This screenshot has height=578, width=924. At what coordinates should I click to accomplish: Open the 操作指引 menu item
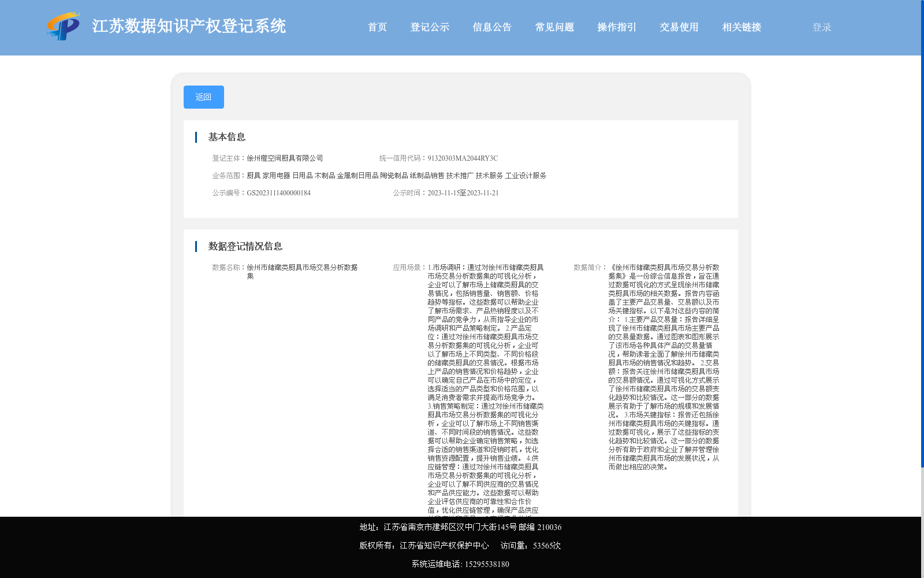point(617,27)
